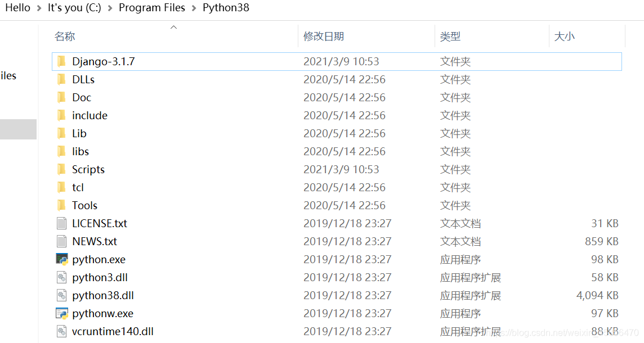This screenshot has width=644, height=343.
Task: Select the LICENSE.txt file name
Action: (x=100, y=224)
